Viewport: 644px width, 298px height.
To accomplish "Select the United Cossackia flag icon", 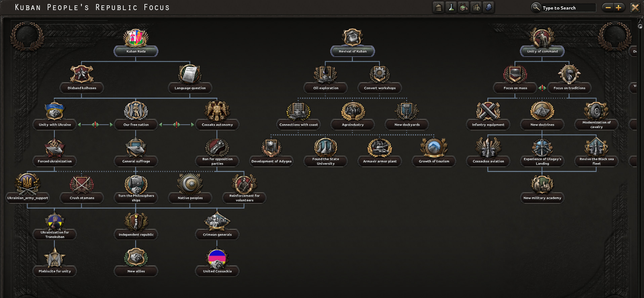I will click(217, 258).
